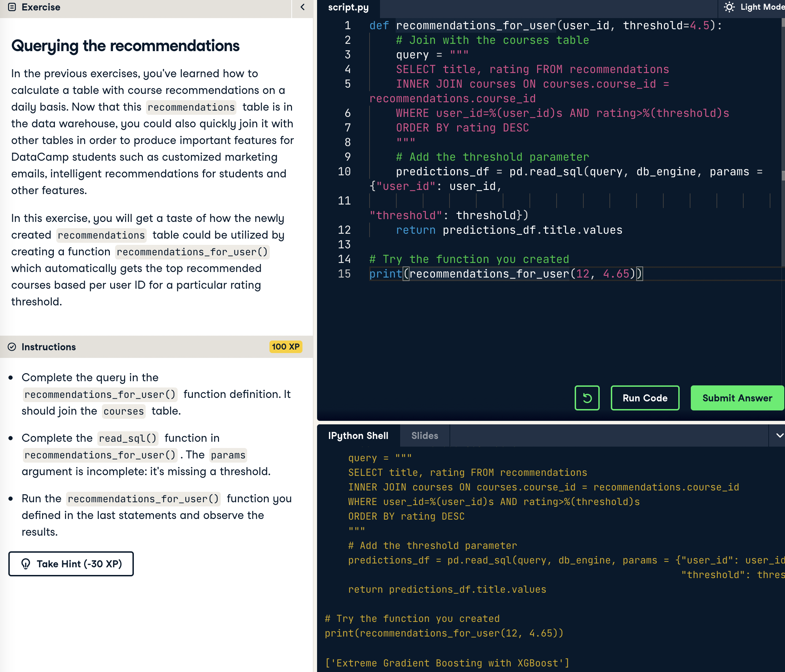The image size is (785, 672).
Task: Toggle Light Mode sun icon
Action: click(x=729, y=7)
